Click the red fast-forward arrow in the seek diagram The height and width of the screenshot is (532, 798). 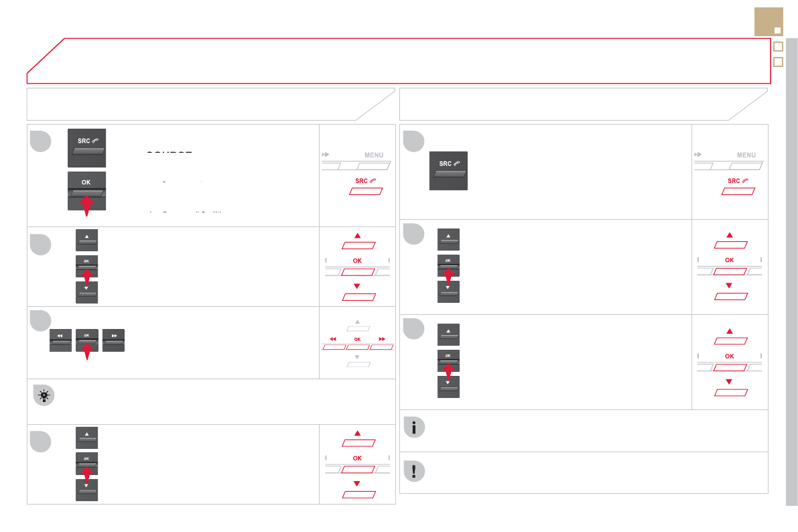click(x=382, y=340)
